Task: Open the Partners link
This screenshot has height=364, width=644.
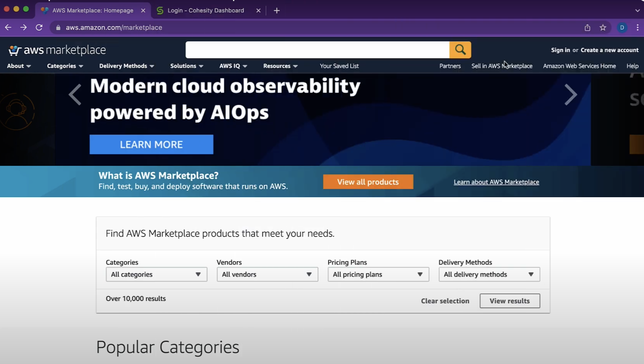Action: tap(450, 66)
